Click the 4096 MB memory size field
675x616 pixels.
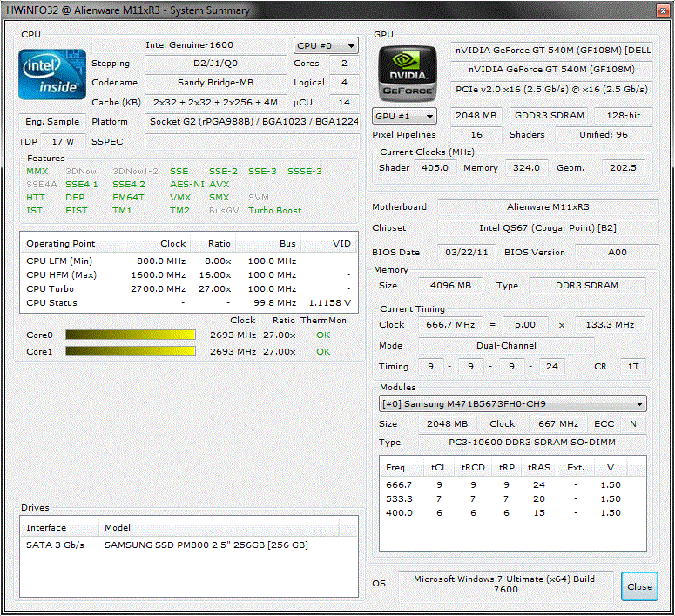click(450, 286)
